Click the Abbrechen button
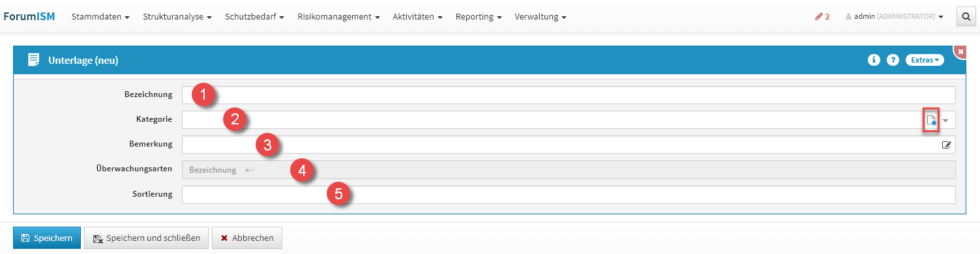This screenshot has height=254, width=980. 246,238
